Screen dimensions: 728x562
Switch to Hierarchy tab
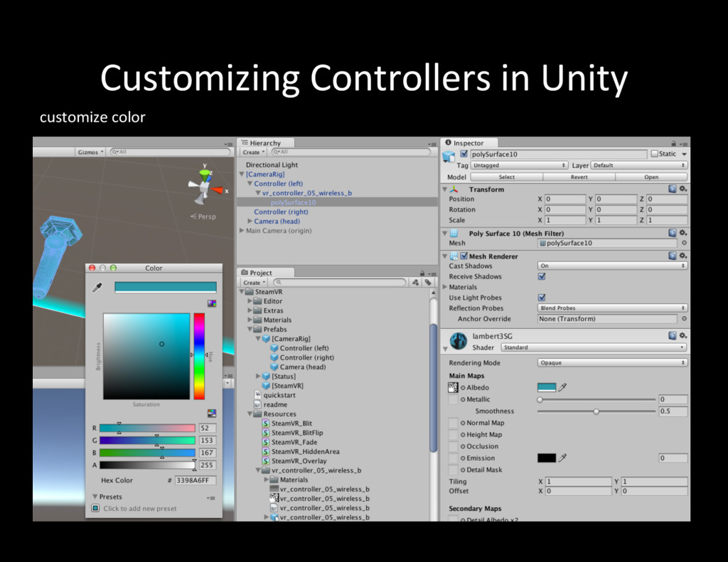pos(265,143)
